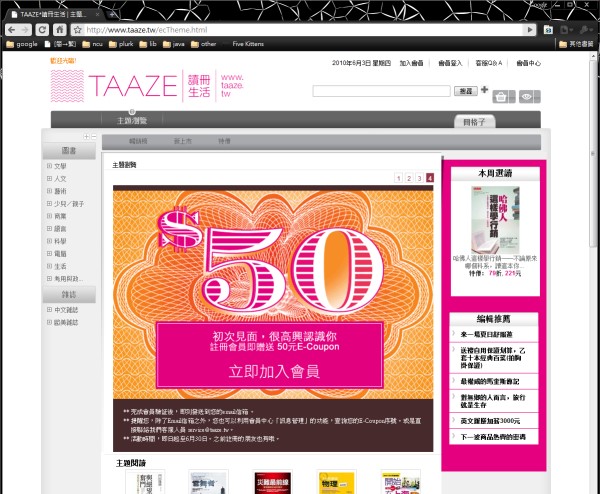
Task: Click the browser back arrow
Action: 12,30
